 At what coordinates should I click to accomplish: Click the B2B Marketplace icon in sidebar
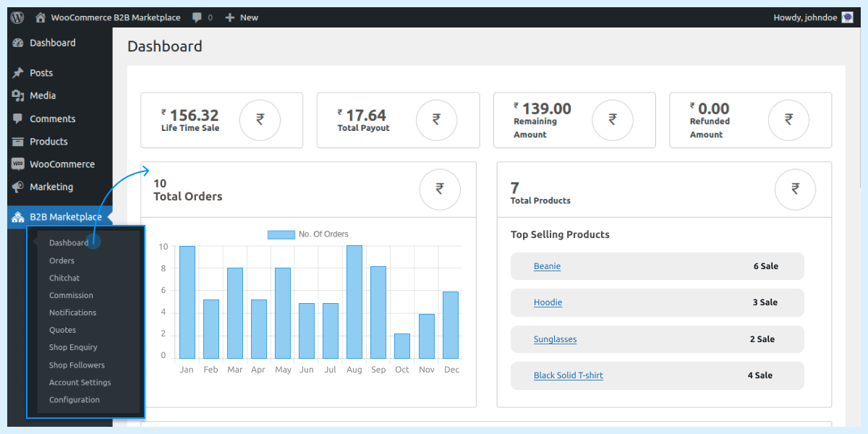coord(18,217)
